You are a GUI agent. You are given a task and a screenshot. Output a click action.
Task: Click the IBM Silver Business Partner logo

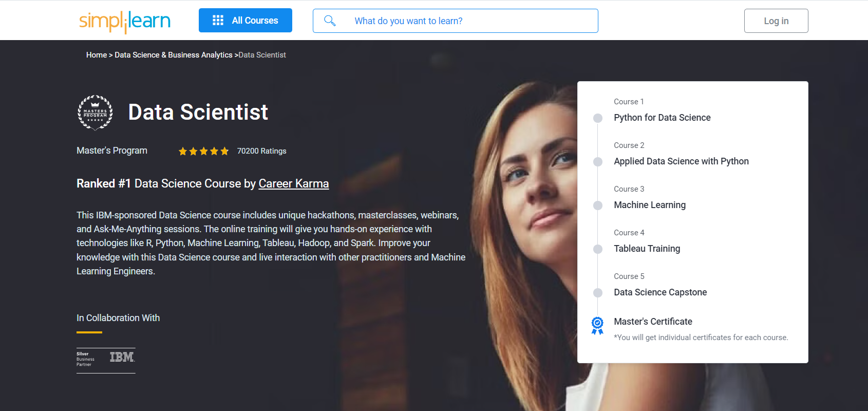(106, 359)
